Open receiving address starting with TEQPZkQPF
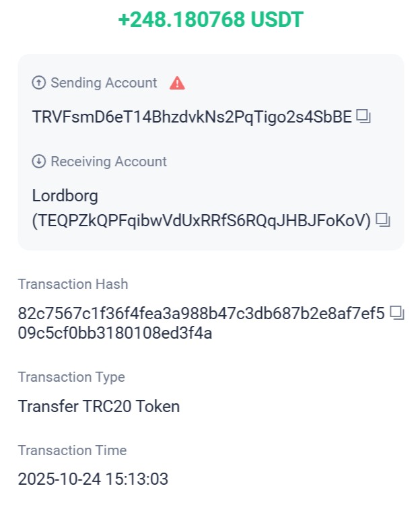The height and width of the screenshot is (509, 420). pyautogui.click(x=202, y=220)
